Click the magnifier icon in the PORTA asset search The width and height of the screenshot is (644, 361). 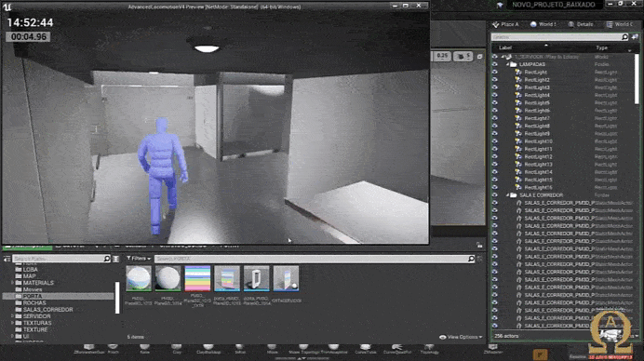coord(471,259)
